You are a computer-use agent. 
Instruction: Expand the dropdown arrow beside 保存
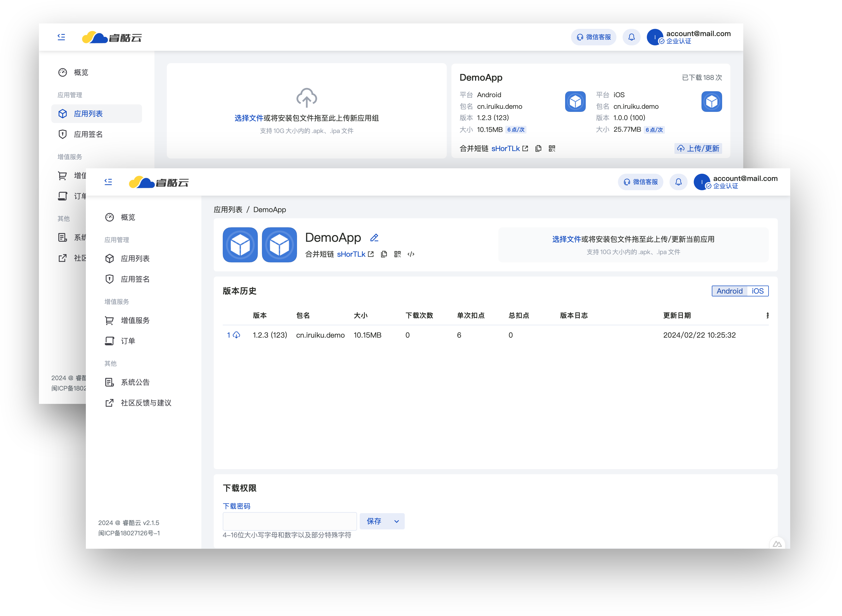[x=397, y=521]
